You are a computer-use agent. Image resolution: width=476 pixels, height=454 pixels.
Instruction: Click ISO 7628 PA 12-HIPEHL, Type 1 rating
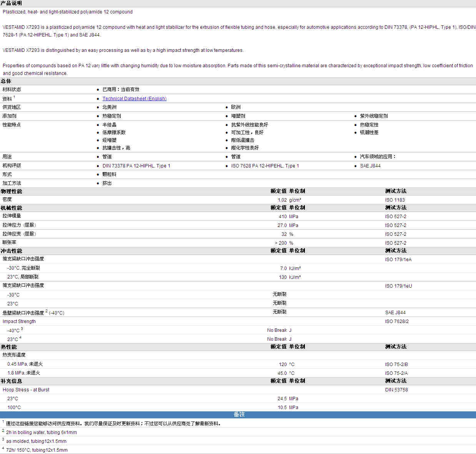coord(265,166)
